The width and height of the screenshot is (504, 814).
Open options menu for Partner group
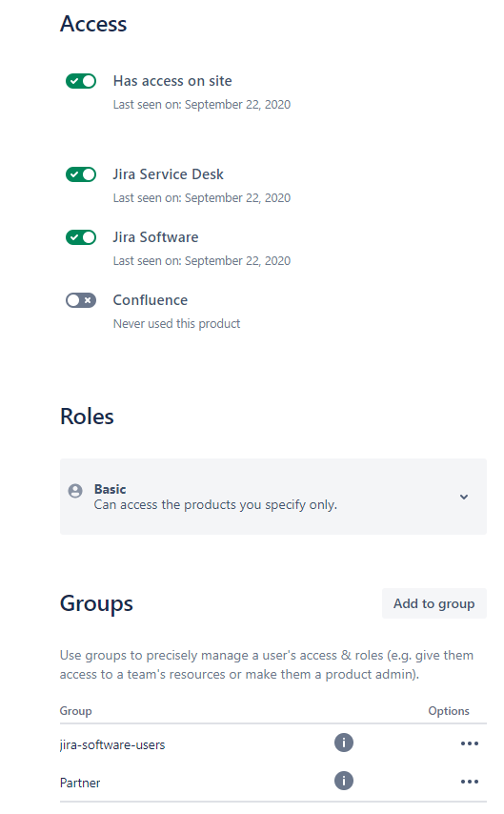[470, 782]
